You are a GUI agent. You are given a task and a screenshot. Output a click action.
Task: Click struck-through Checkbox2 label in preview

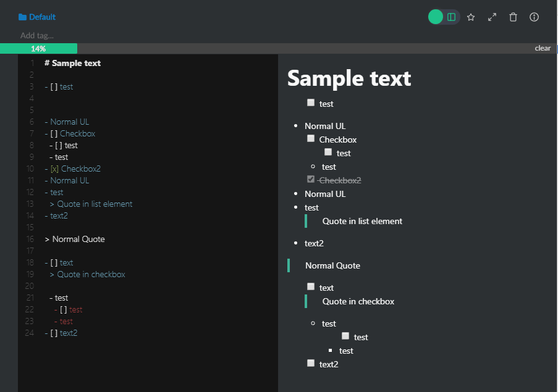[340, 180]
